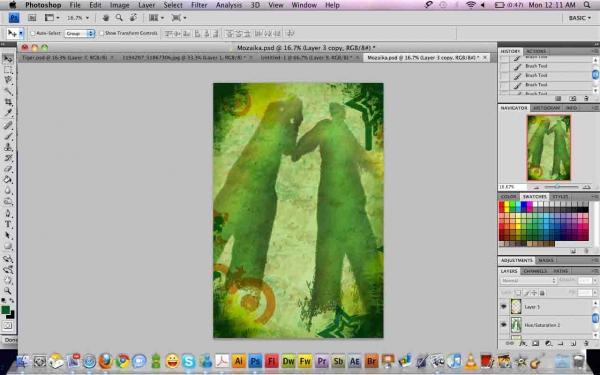Create new fill or adjustment layer
This screenshot has height=375, width=600.
pyautogui.click(x=548, y=344)
